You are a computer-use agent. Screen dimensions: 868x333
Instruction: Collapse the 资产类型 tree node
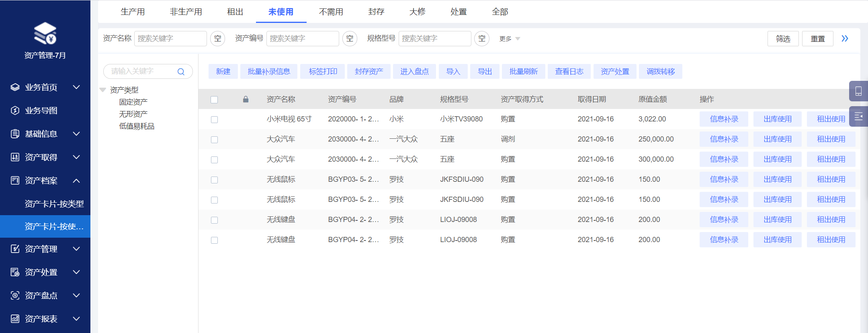coord(103,90)
